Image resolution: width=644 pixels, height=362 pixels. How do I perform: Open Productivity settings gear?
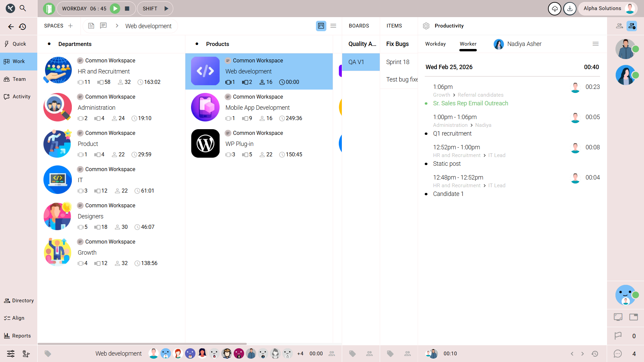point(426,26)
